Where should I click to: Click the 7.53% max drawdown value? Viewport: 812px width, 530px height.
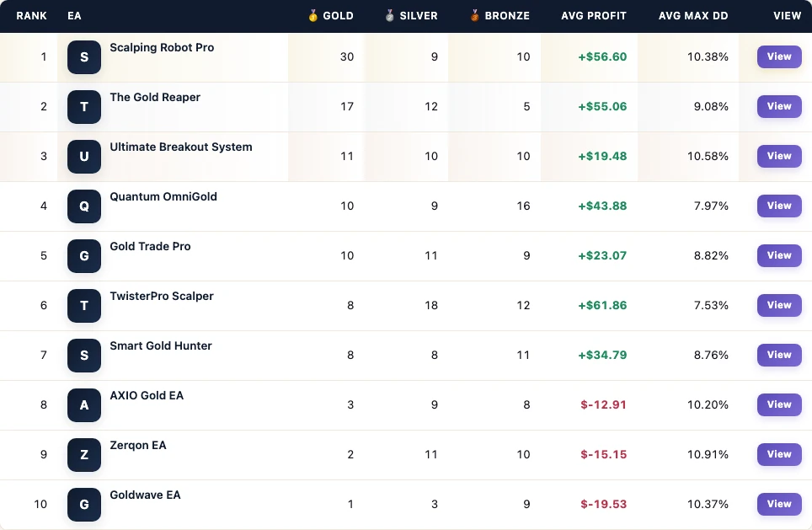(x=711, y=306)
